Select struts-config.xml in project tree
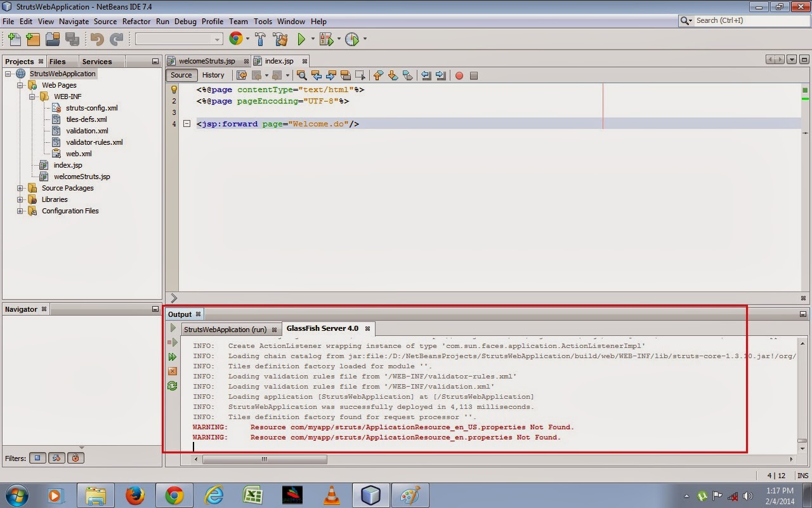812x508 pixels. pos(91,108)
